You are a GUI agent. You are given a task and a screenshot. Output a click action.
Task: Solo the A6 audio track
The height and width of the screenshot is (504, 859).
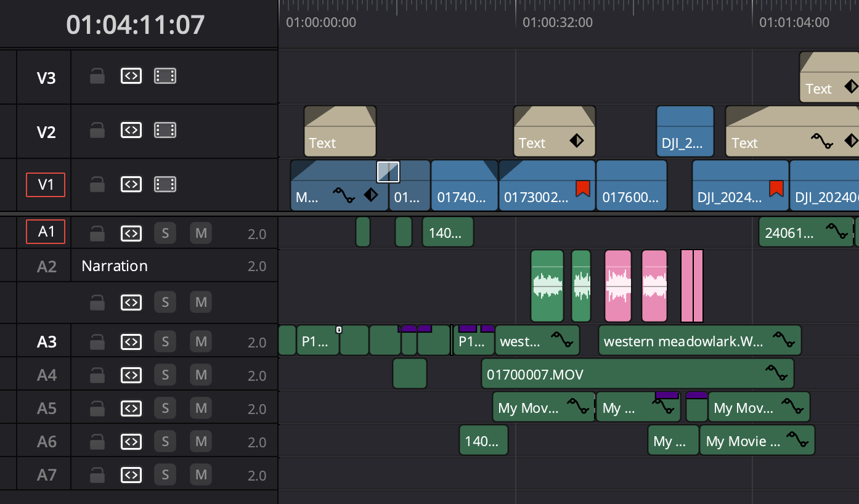pyautogui.click(x=165, y=441)
